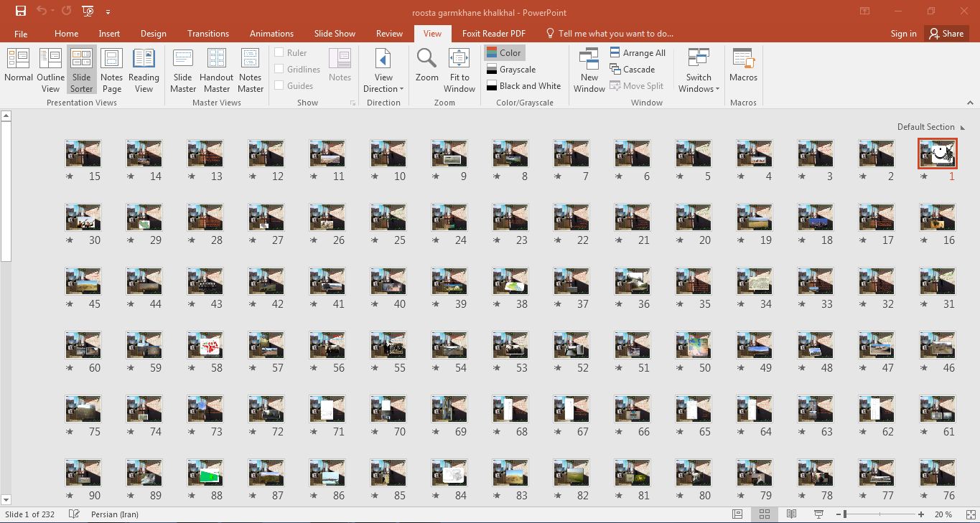980x523 pixels.
Task: Open the Slide Show tab
Action: (335, 34)
